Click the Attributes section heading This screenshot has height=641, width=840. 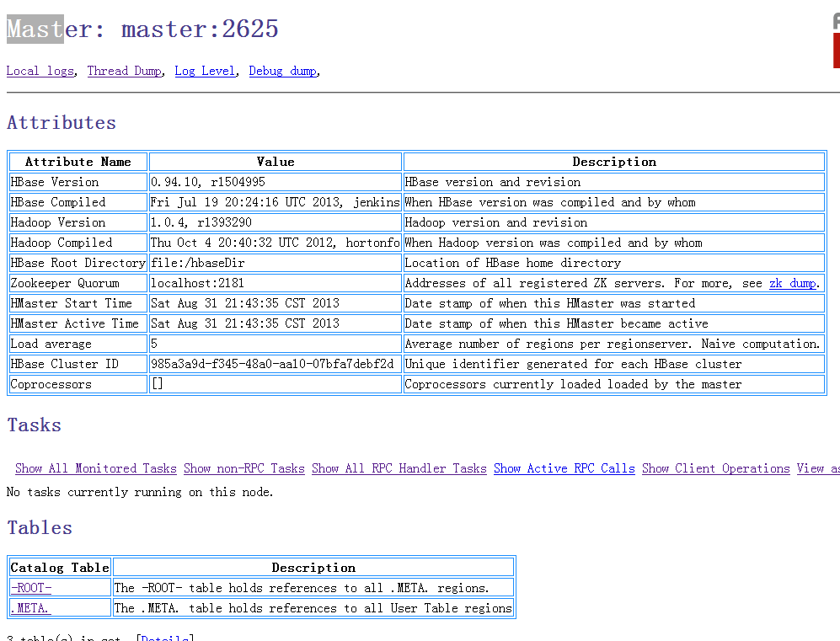coord(62,123)
